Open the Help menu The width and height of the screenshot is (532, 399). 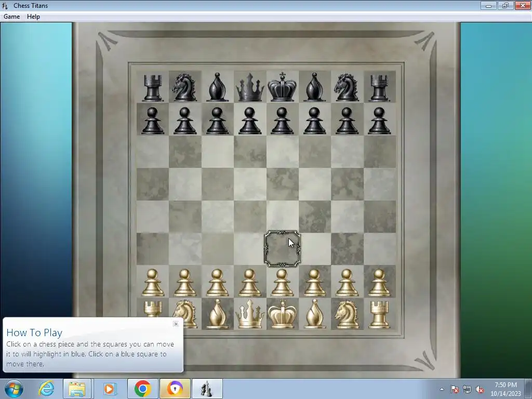[x=33, y=17]
